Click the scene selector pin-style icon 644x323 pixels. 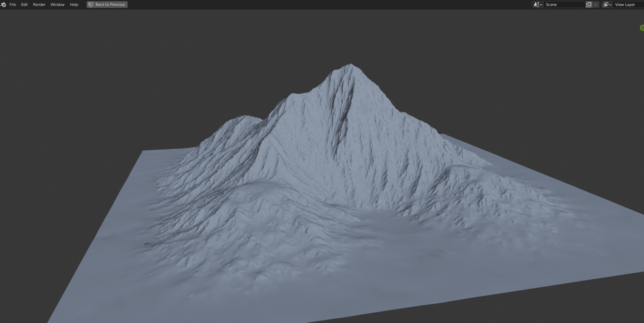coord(536,4)
